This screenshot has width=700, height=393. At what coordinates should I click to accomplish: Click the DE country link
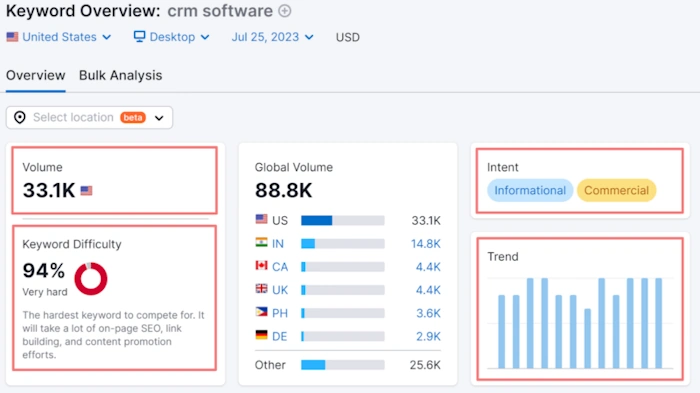279,337
